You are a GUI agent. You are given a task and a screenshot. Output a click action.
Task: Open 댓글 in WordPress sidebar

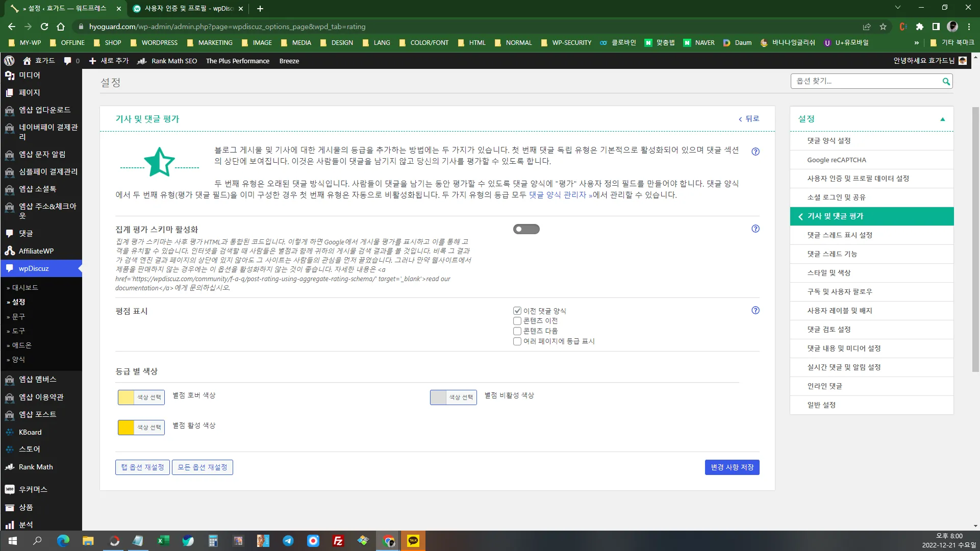pyautogui.click(x=41, y=233)
